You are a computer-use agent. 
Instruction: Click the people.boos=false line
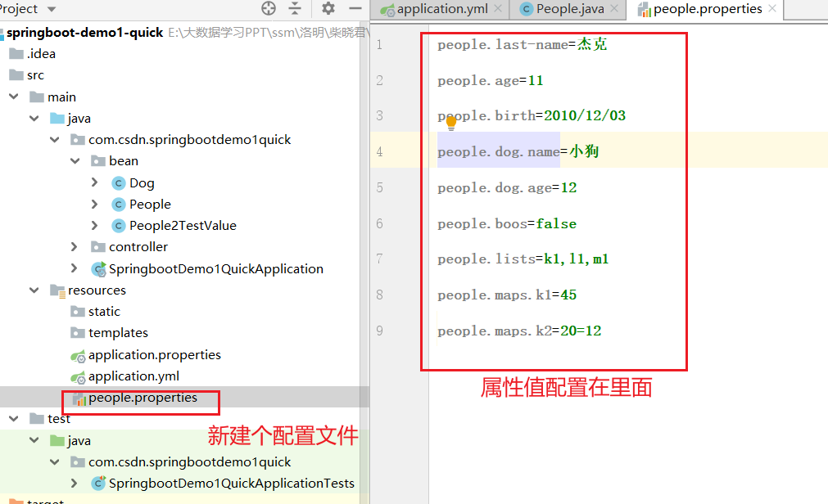[507, 223]
